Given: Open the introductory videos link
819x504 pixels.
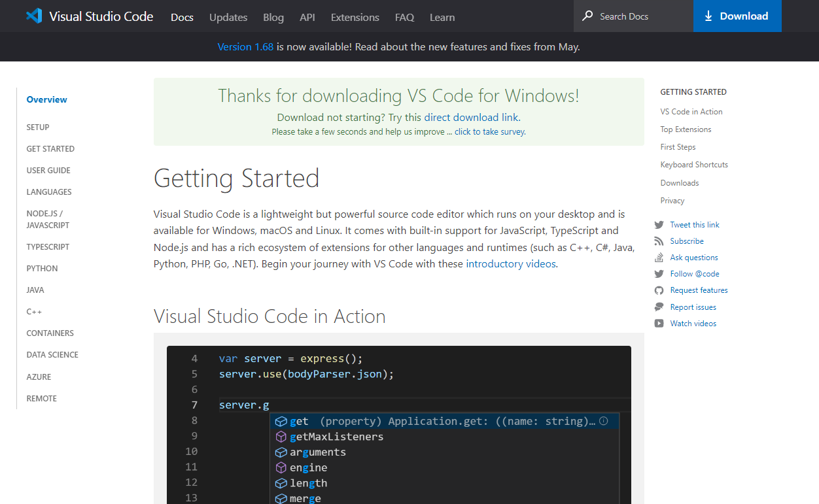Looking at the screenshot, I should click(x=511, y=264).
